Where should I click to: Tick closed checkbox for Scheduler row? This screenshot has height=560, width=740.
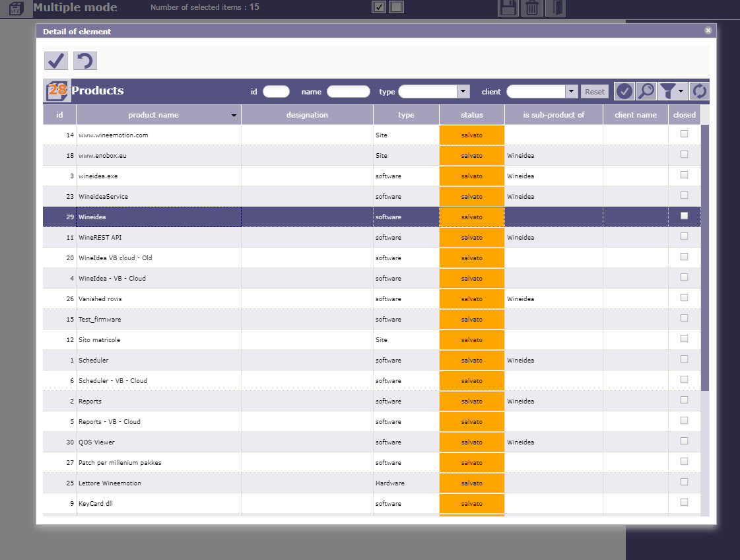point(684,359)
